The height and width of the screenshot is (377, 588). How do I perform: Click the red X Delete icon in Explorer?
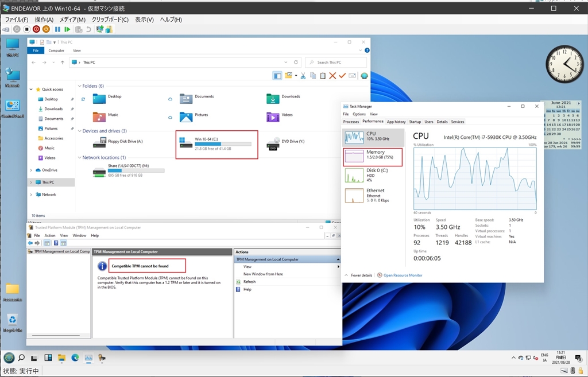point(332,76)
